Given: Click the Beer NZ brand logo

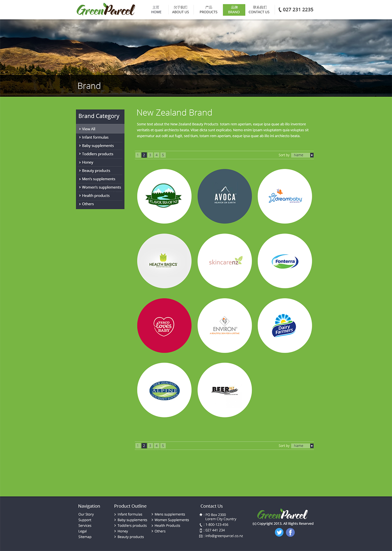Looking at the screenshot, I should pyautogui.click(x=224, y=390).
